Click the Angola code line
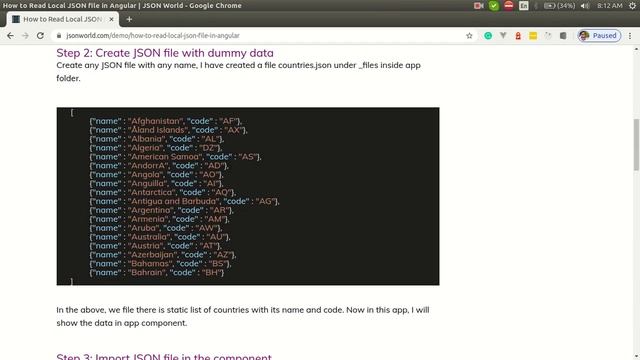 [156, 175]
